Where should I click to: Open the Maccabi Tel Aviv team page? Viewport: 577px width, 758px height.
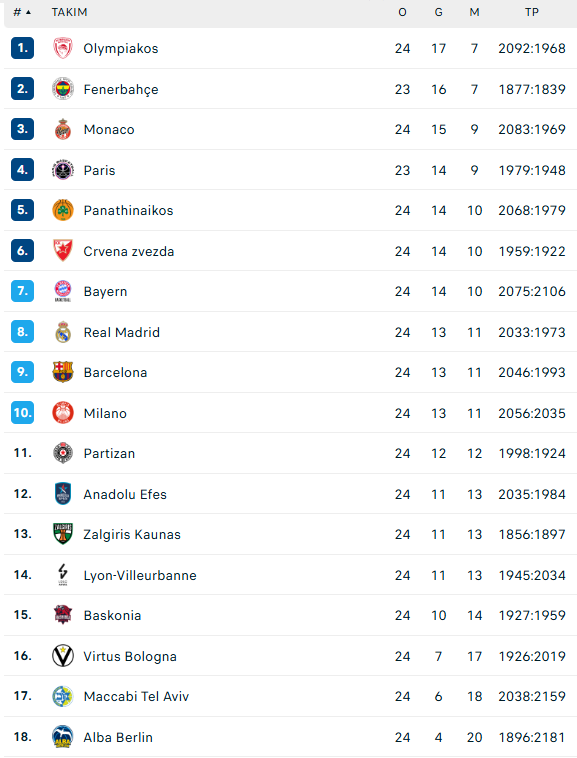[136, 696]
